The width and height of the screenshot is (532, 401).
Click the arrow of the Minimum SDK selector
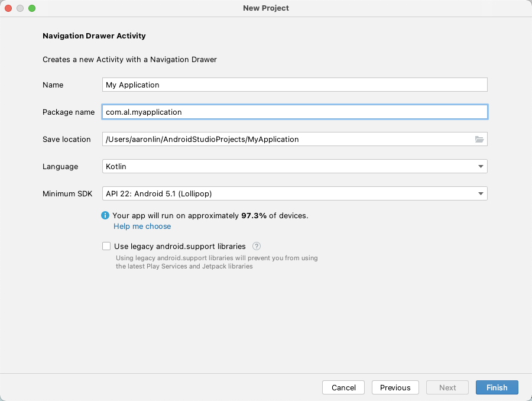(x=481, y=193)
